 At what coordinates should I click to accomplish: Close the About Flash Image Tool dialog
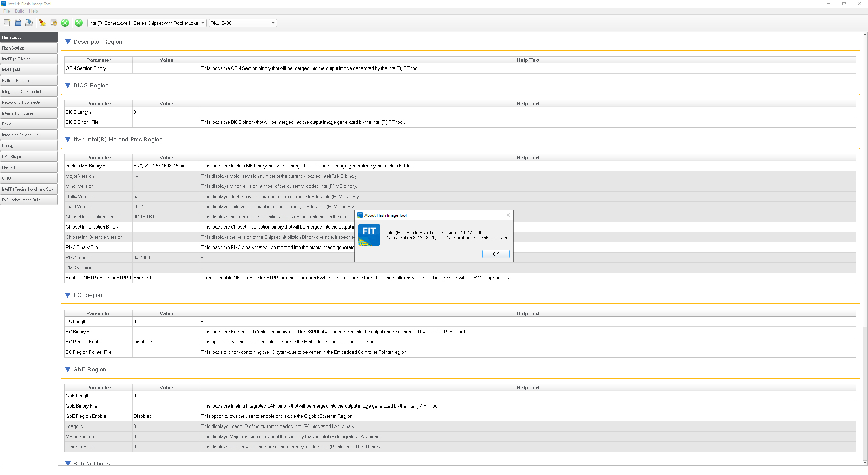[508, 215]
